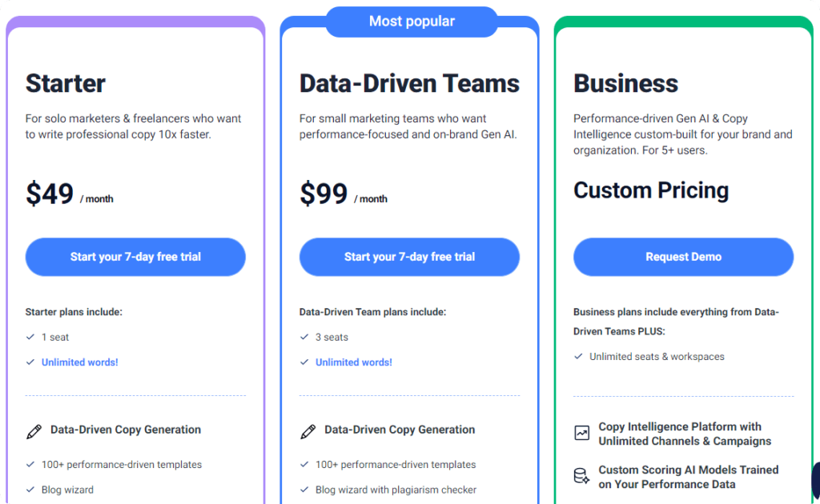Select the Business plan heading
This screenshot has height=504, width=820.
pos(625,83)
